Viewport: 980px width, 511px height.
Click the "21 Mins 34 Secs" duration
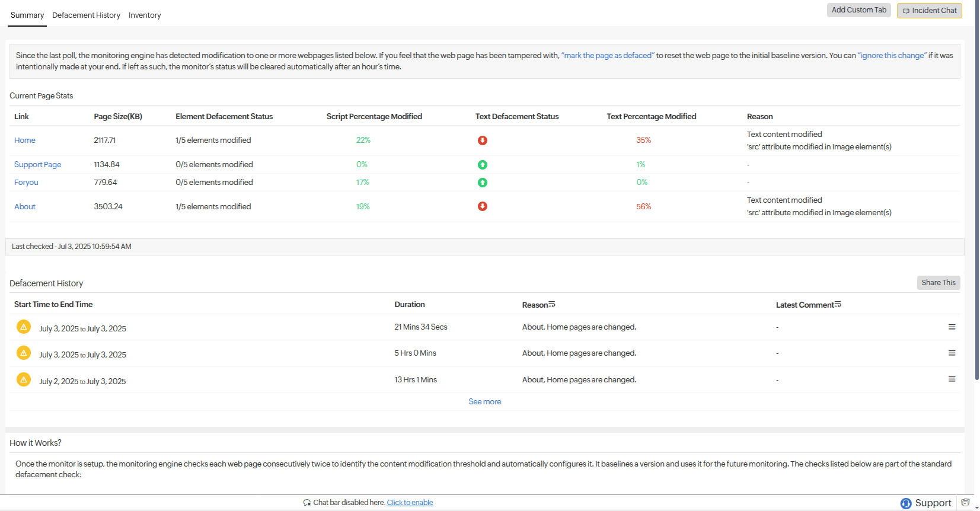coord(421,327)
